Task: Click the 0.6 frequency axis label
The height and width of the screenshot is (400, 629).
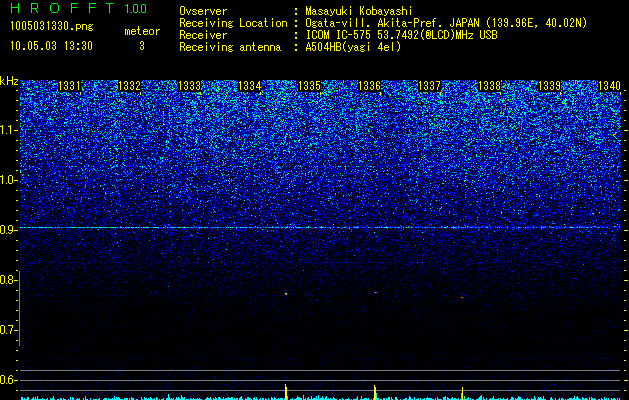Action: pos(6,380)
